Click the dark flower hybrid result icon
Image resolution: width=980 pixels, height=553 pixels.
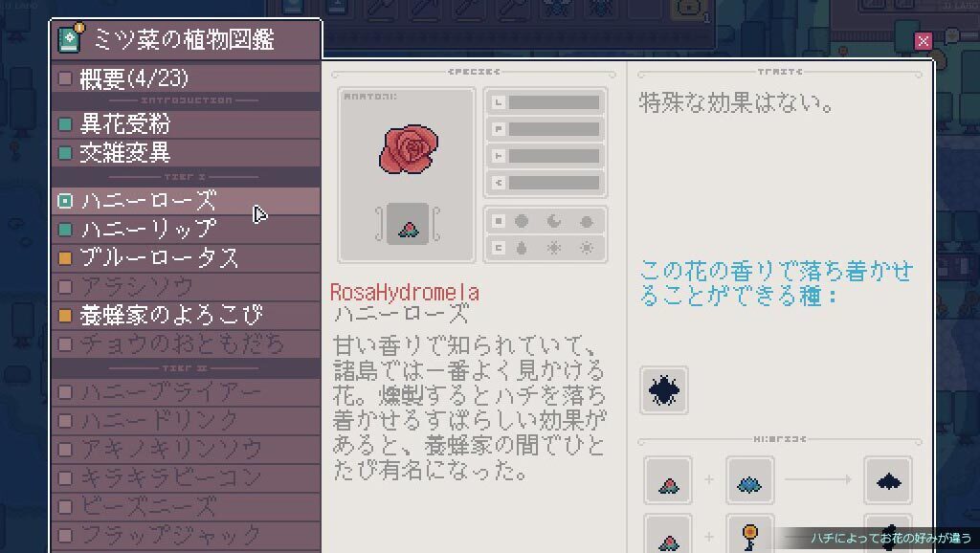[888, 480]
